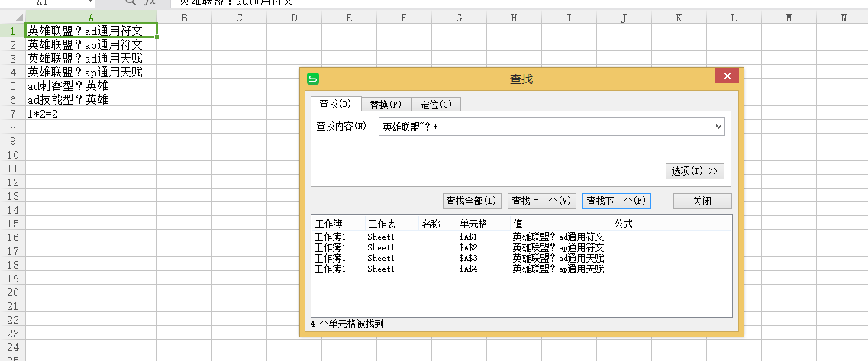Close the 查找 dialog with red X
Screen dimensions: 868x361
tap(727, 76)
